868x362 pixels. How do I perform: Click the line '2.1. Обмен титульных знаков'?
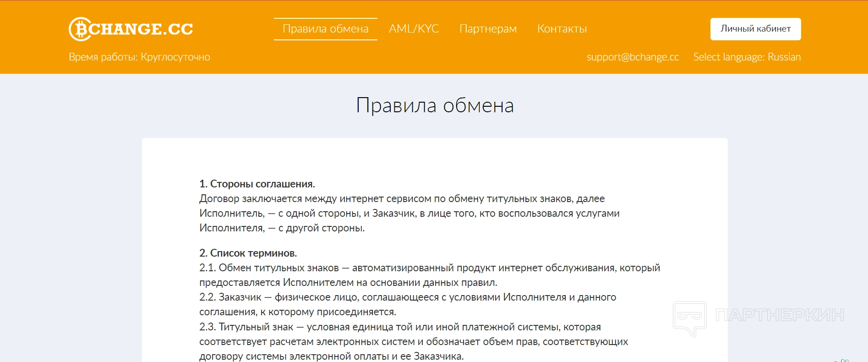[x=430, y=268]
